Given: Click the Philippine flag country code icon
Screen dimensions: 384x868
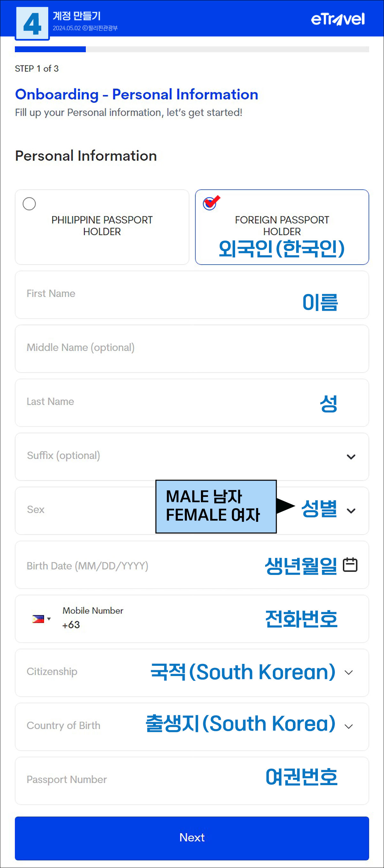Looking at the screenshot, I should [38, 619].
